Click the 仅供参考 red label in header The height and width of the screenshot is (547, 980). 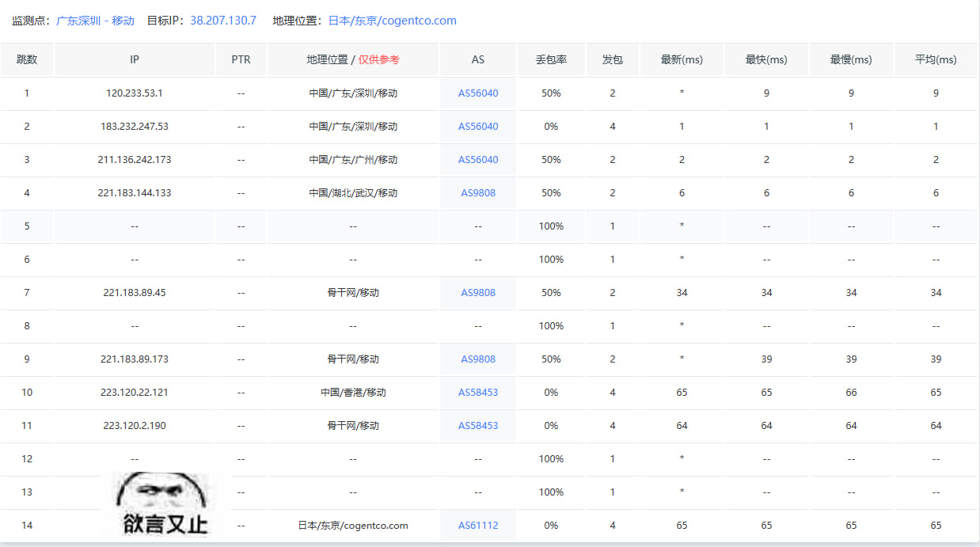coord(379,59)
